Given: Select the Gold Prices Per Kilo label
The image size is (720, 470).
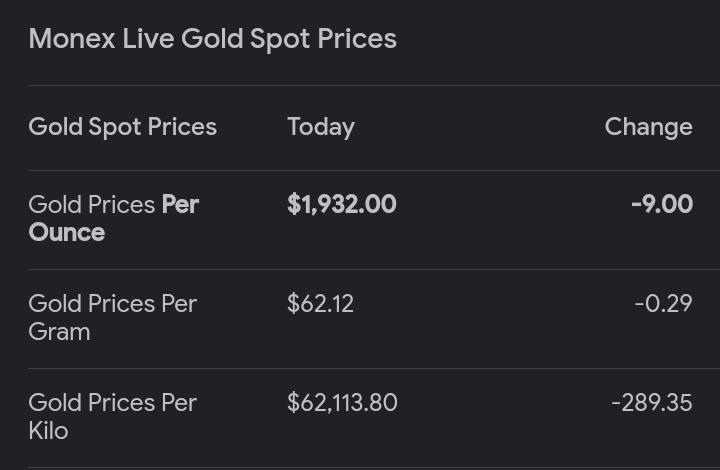Looking at the screenshot, I should [x=112, y=416].
